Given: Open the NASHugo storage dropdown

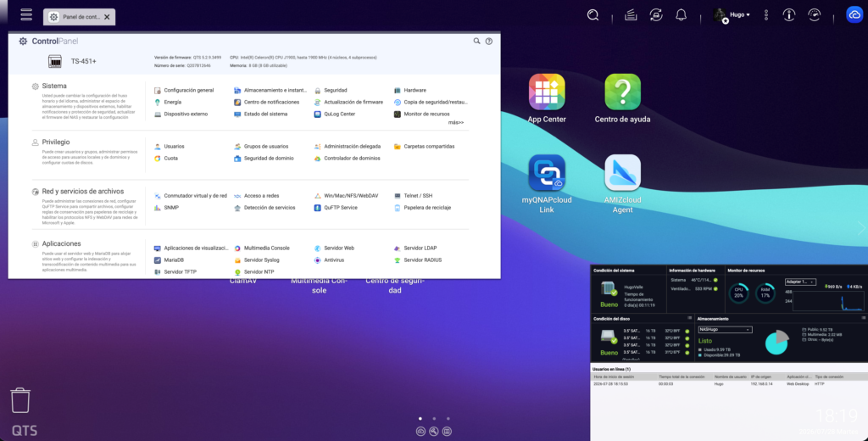Looking at the screenshot, I should 725,330.
